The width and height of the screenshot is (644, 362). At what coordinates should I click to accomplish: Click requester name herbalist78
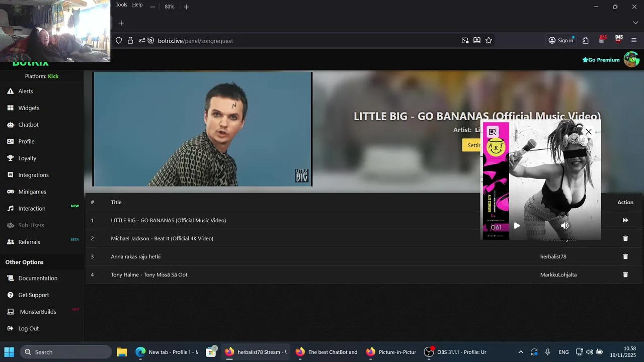[x=553, y=256]
